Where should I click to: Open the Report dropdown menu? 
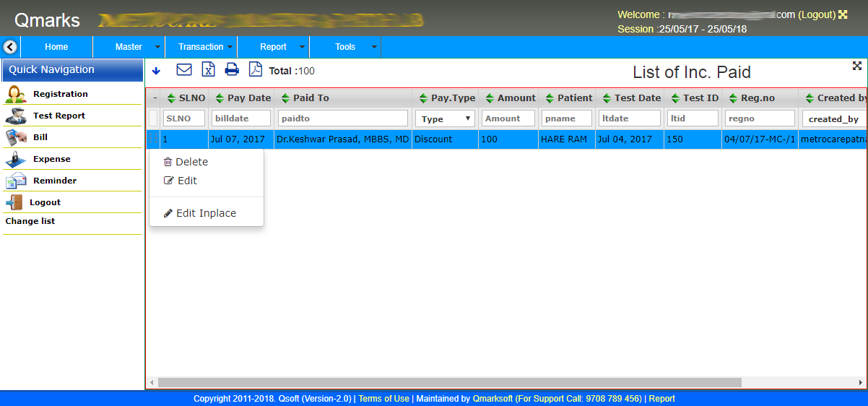click(x=274, y=47)
